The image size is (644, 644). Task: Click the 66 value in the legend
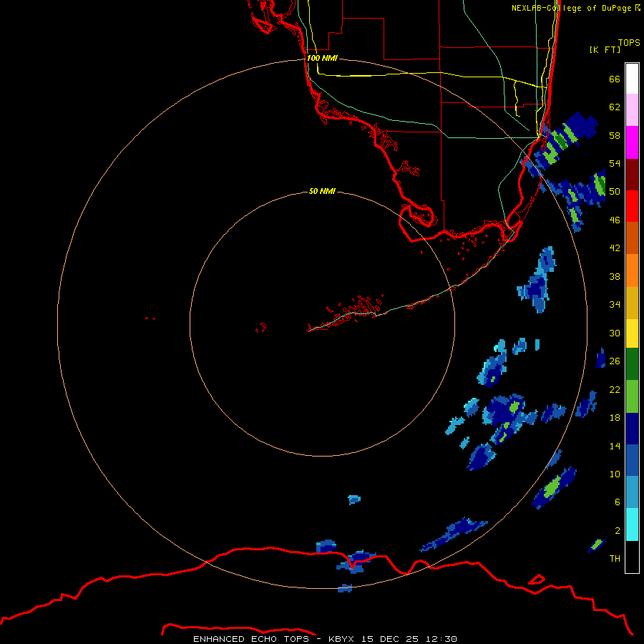pos(615,79)
